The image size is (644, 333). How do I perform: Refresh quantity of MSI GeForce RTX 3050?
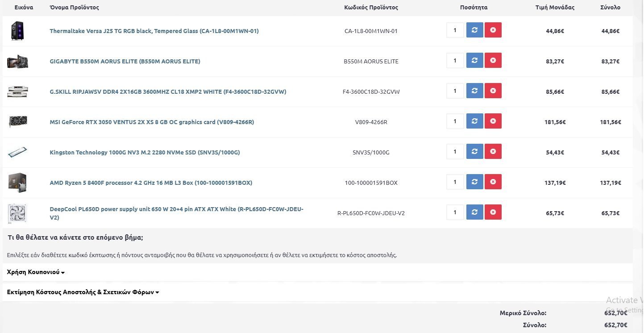475,121
